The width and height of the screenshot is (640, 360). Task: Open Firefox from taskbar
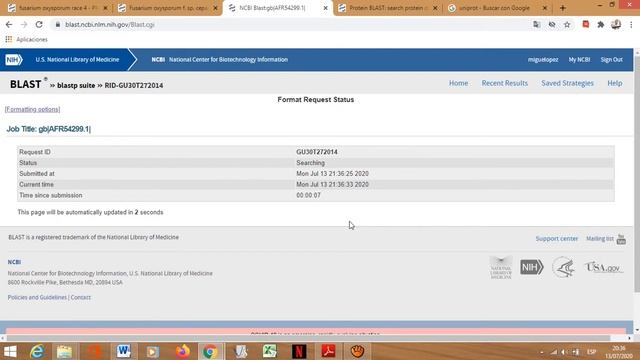coord(182,351)
